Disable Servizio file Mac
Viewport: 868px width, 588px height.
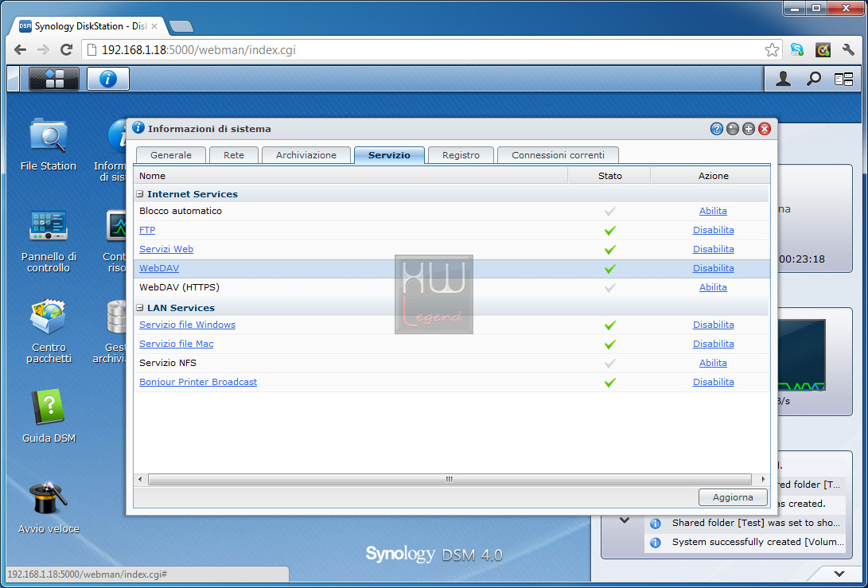pyautogui.click(x=713, y=344)
